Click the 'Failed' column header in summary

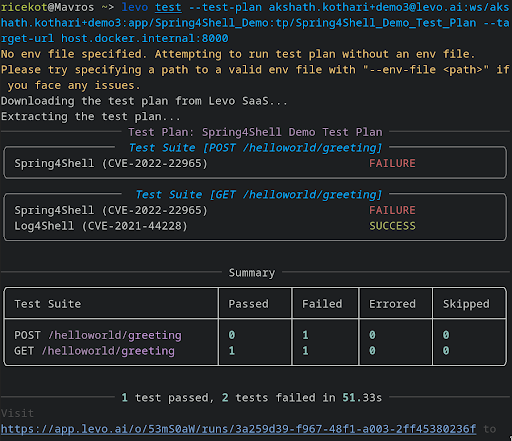[x=322, y=304]
